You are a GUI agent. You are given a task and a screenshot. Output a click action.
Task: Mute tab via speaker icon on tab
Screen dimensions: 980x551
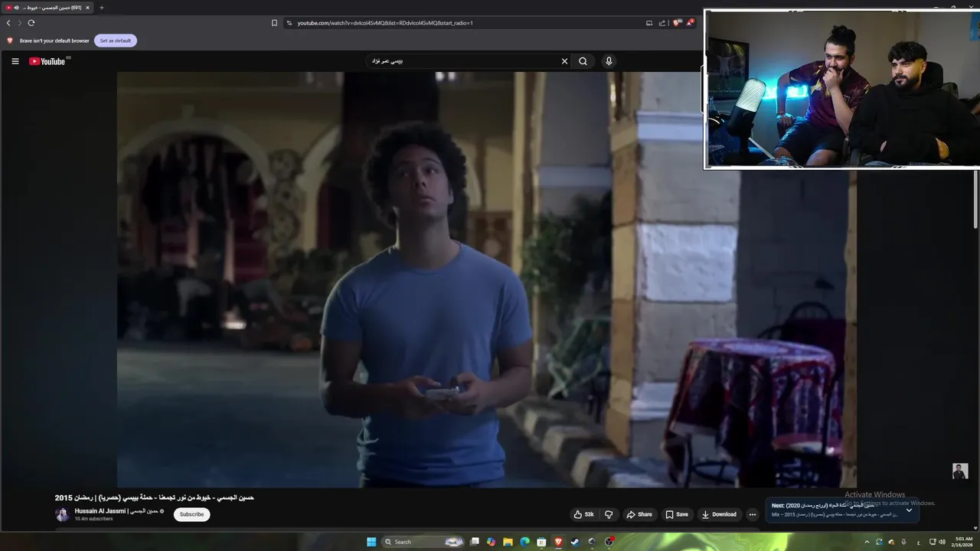pyautogui.click(x=16, y=8)
